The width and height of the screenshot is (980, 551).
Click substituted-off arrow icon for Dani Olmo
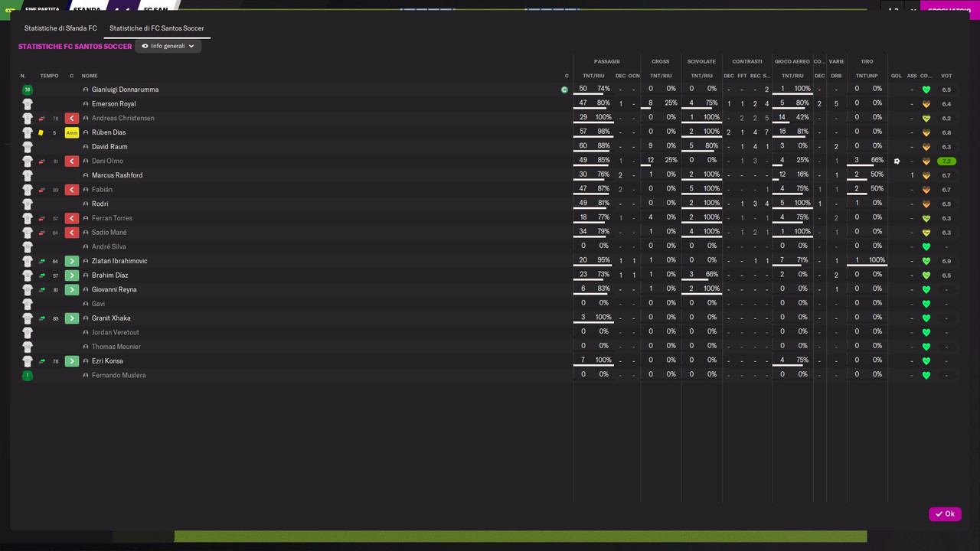tap(72, 161)
